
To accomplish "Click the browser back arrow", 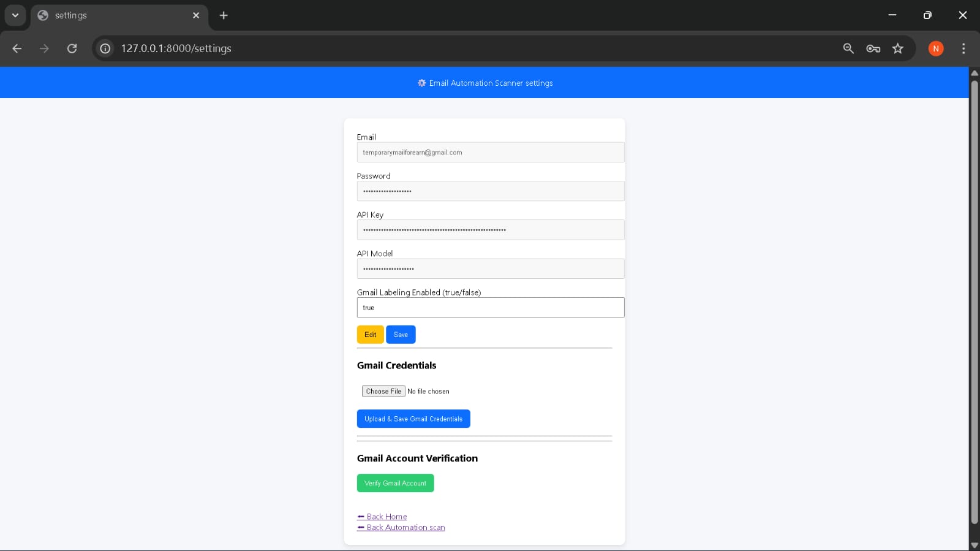I will (17, 48).
